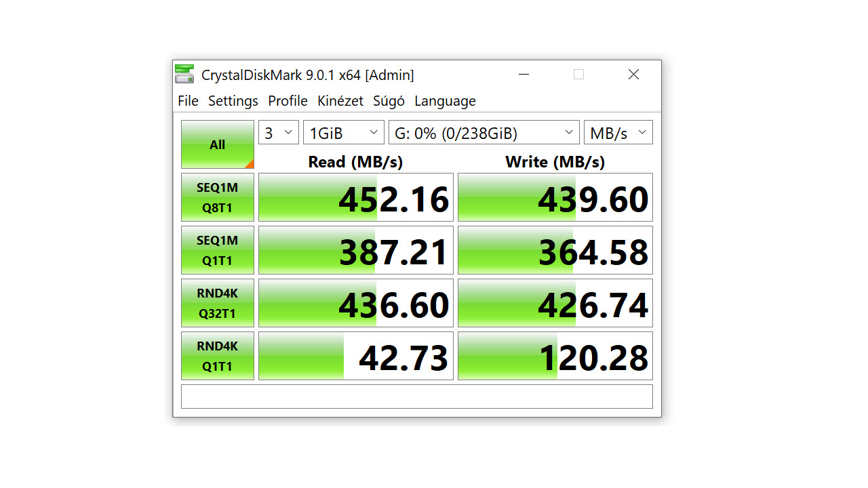This screenshot has height=488, width=868.
Task: Open the Profile menu
Action: click(x=288, y=101)
